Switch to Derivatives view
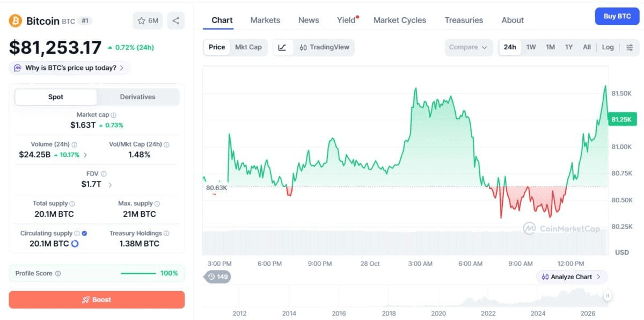Viewport: 644px width, 320px height. coord(138,97)
